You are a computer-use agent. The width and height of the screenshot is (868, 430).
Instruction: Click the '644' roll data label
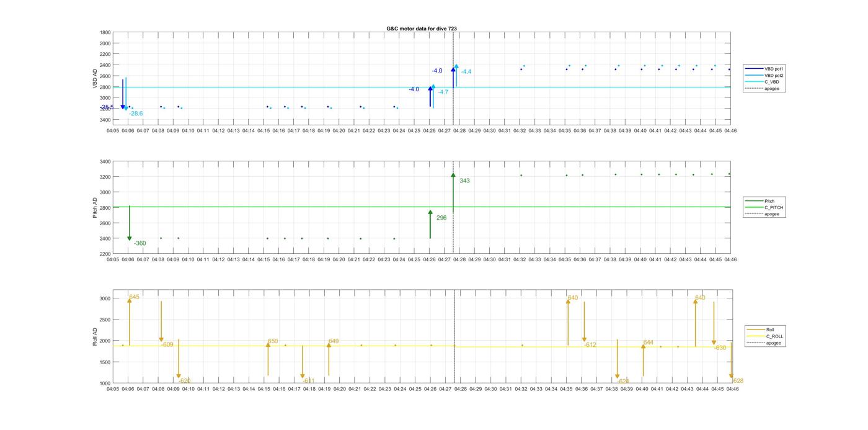649,343
